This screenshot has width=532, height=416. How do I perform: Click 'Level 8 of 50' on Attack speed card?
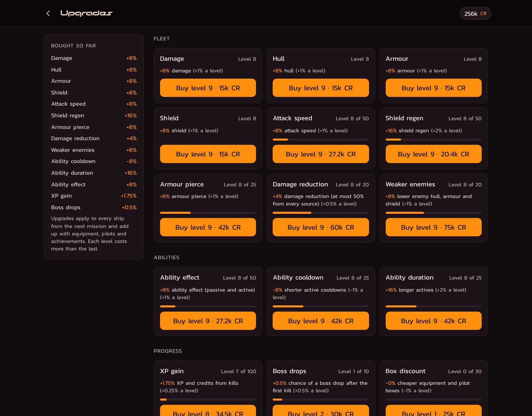coord(352,118)
